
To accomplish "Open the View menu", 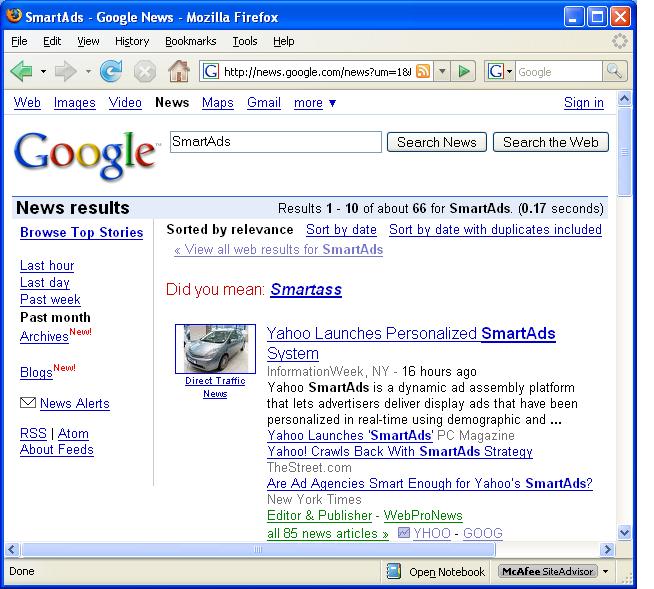I will (x=88, y=41).
